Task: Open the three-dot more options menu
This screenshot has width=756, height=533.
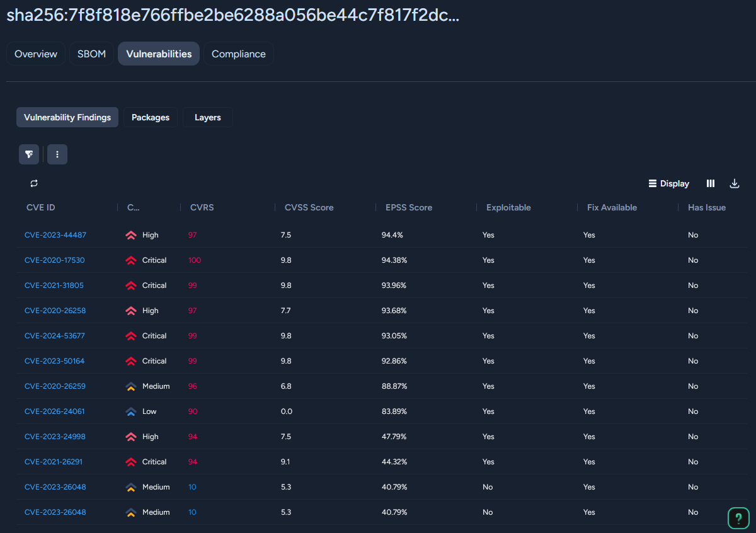Action: pos(57,154)
